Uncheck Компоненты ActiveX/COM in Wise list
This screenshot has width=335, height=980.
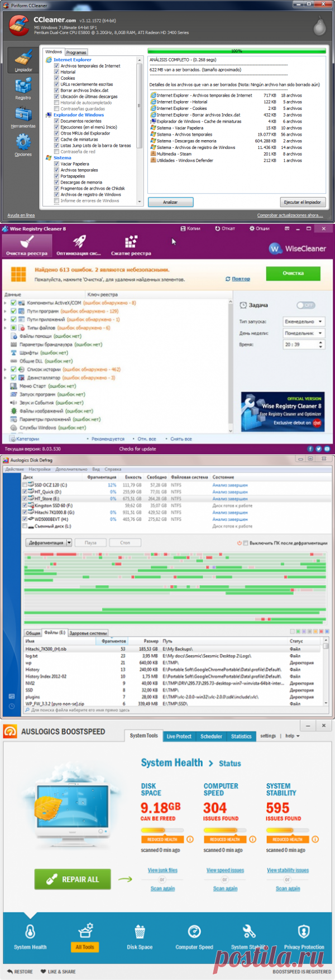click(13, 303)
